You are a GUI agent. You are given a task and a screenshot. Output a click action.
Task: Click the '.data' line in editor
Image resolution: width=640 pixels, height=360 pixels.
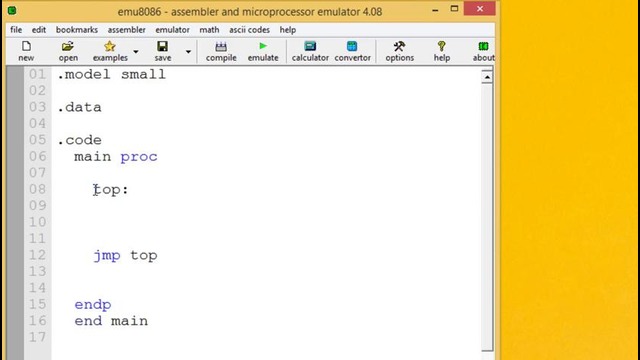click(x=79, y=107)
